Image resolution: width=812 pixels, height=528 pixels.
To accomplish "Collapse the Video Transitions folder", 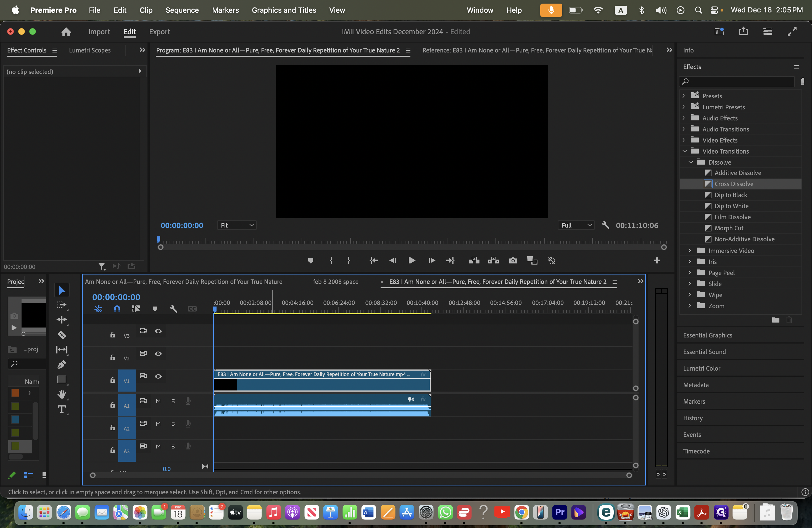I will (684, 151).
